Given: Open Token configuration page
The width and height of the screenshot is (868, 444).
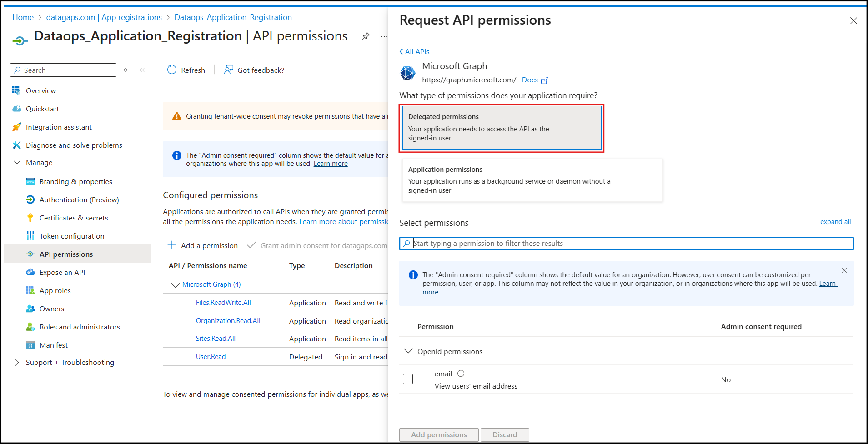Looking at the screenshot, I should 72,236.
